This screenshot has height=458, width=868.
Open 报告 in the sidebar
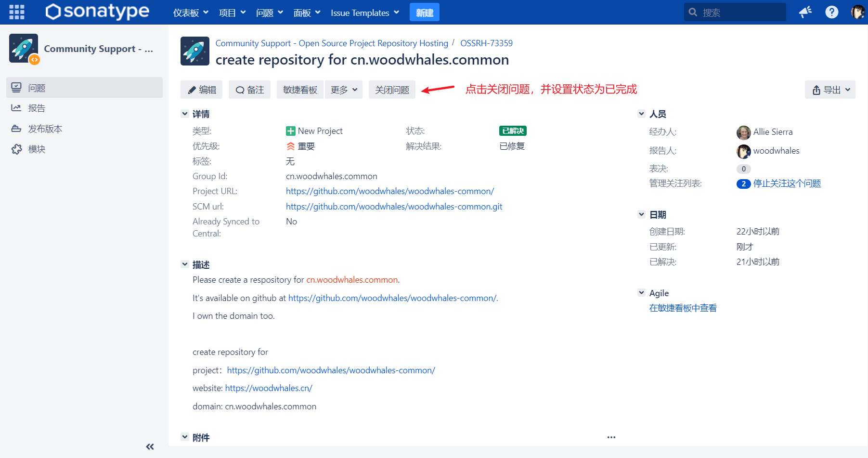[x=84, y=108]
